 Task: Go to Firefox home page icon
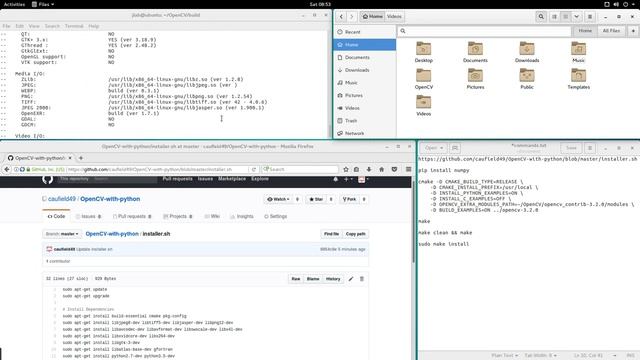pyautogui.click(x=381, y=169)
